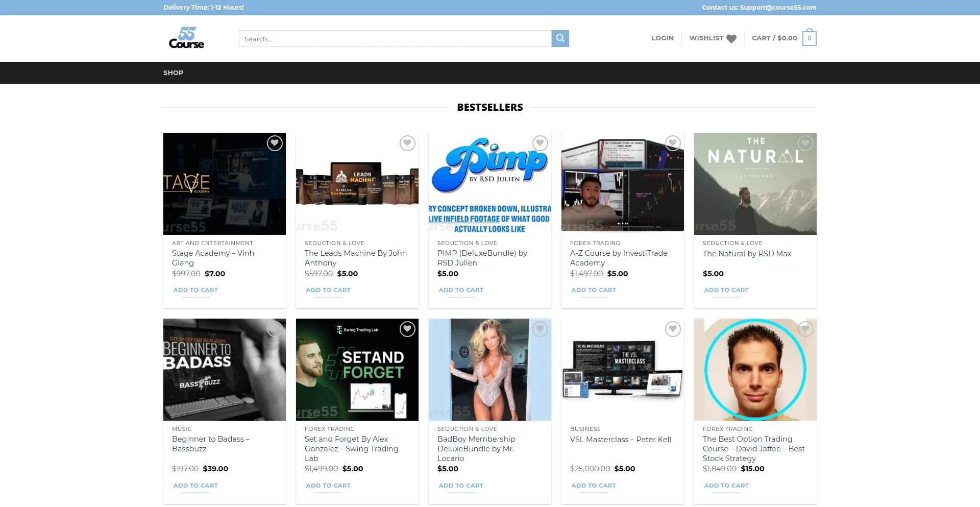
Task: Add Beginner to Badass – Bassbuzz to cart
Action: pos(195,486)
